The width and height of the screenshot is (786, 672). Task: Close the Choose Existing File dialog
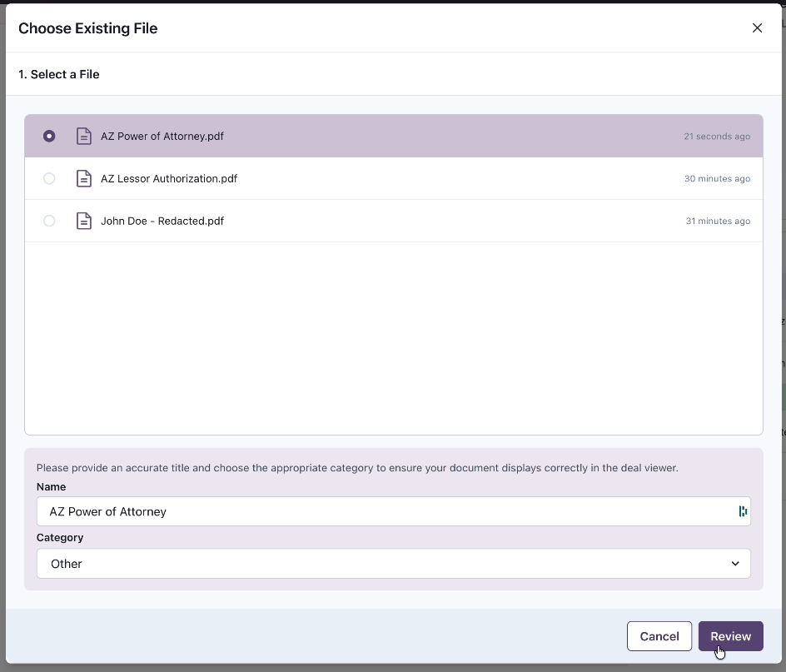coord(757,28)
